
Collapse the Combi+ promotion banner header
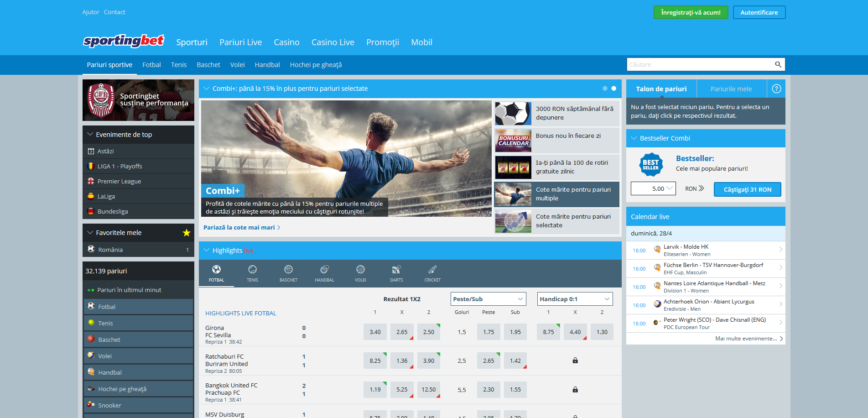[x=206, y=89]
